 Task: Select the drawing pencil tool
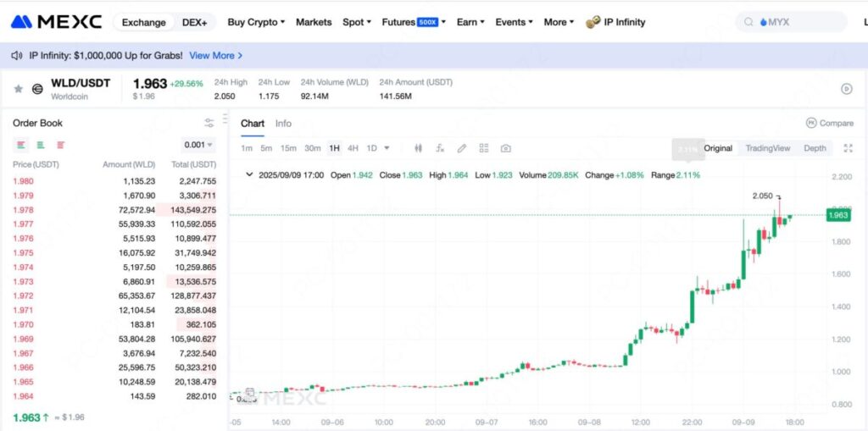(462, 148)
